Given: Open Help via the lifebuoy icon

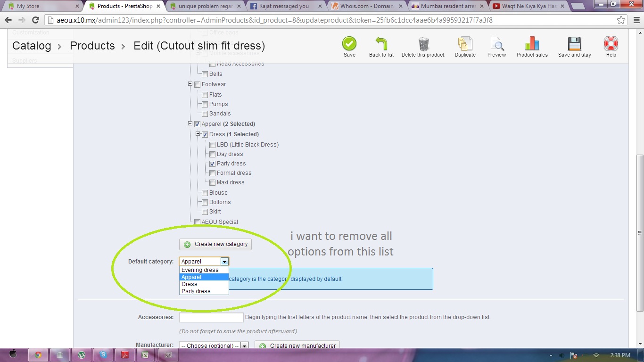Looking at the screenshot, I should coord(611,44).
